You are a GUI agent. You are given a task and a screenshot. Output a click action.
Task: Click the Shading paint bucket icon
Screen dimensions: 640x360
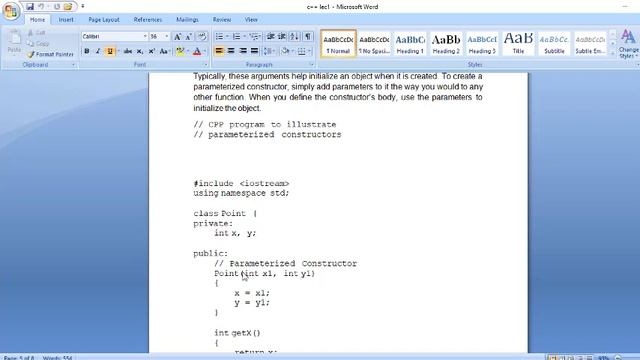point(285,51)
